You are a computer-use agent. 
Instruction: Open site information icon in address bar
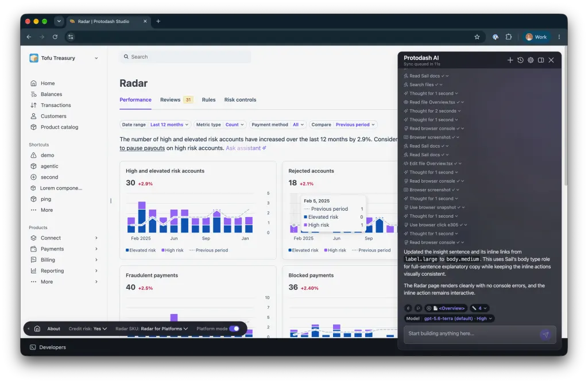click(71, 37)
